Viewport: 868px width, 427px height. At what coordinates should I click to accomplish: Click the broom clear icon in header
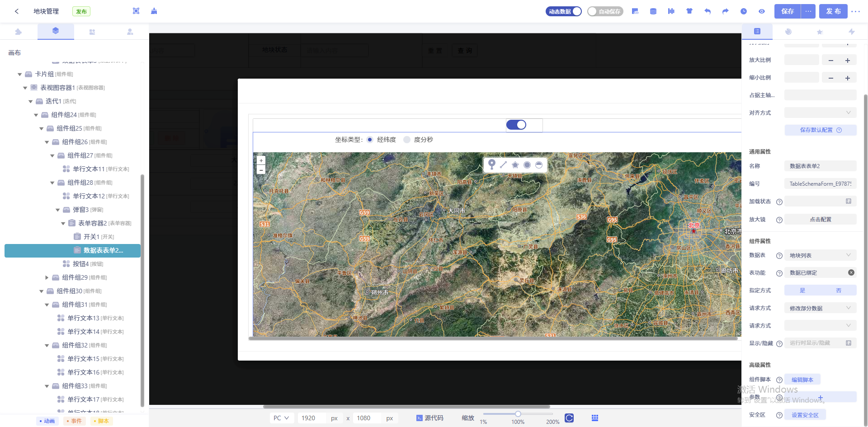pos(154,11)
